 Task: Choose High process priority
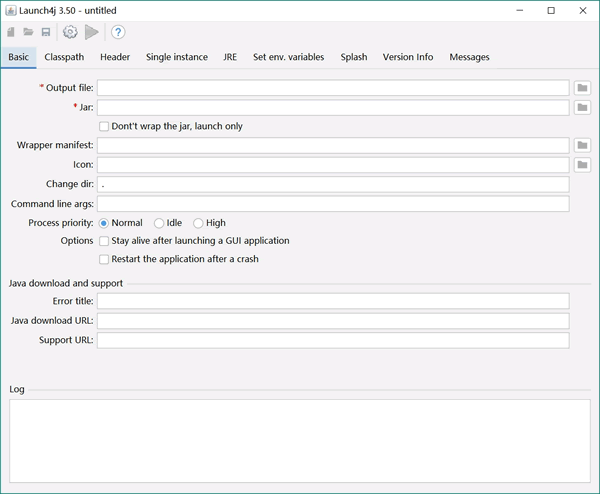coord(198,223)
